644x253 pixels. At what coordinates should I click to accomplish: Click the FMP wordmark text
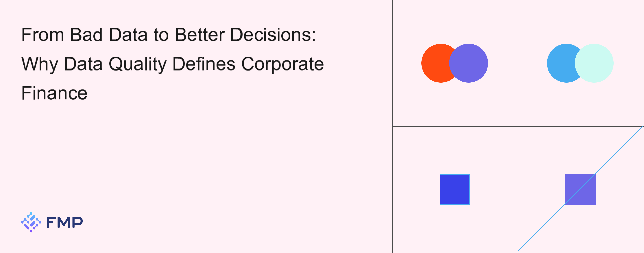pyautogui.click(x=64, y=222)
